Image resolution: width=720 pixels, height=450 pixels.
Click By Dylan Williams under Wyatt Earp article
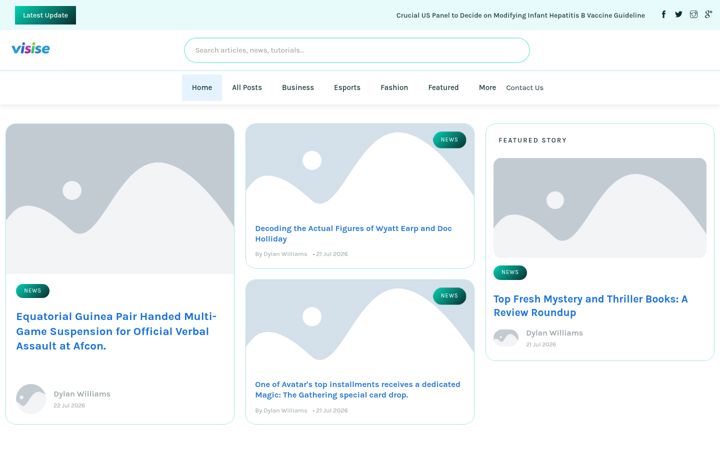coord(281,254)
